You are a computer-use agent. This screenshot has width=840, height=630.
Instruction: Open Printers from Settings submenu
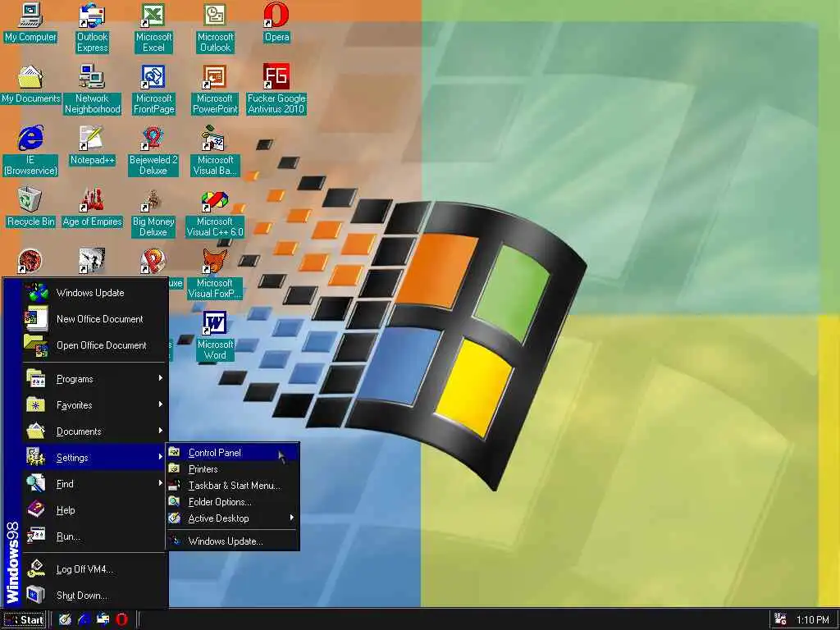coord(232,468)
